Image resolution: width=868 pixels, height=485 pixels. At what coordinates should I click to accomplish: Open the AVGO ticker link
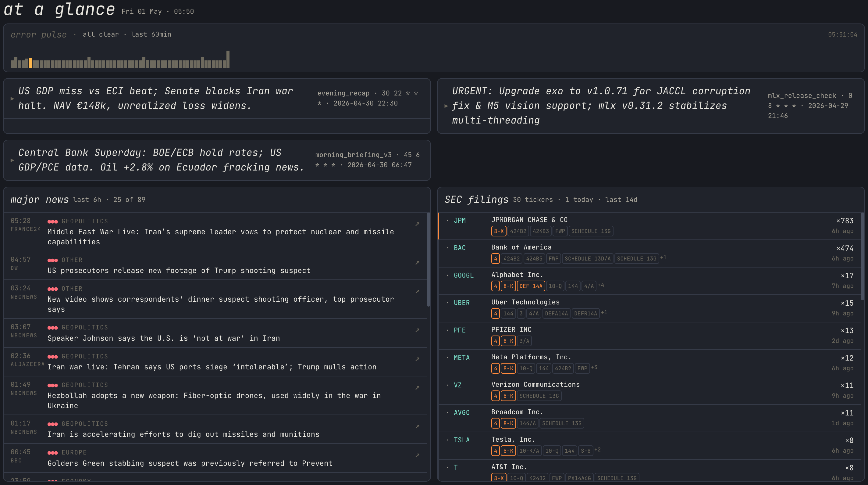(462, 412)
